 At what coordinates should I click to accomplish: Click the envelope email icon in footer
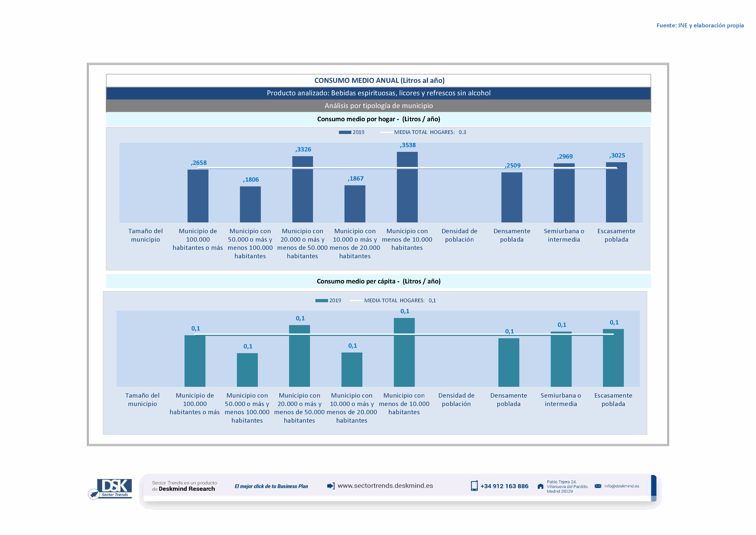click(x=598, y=486)
